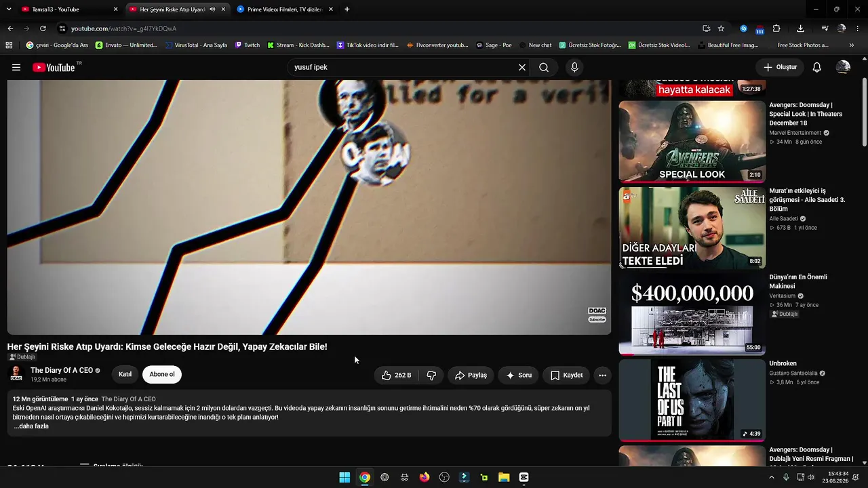Open the Flvconverter youtube bookmark
Screen dimensions: 868x488
pyautogui.click(x=437, y=45)
